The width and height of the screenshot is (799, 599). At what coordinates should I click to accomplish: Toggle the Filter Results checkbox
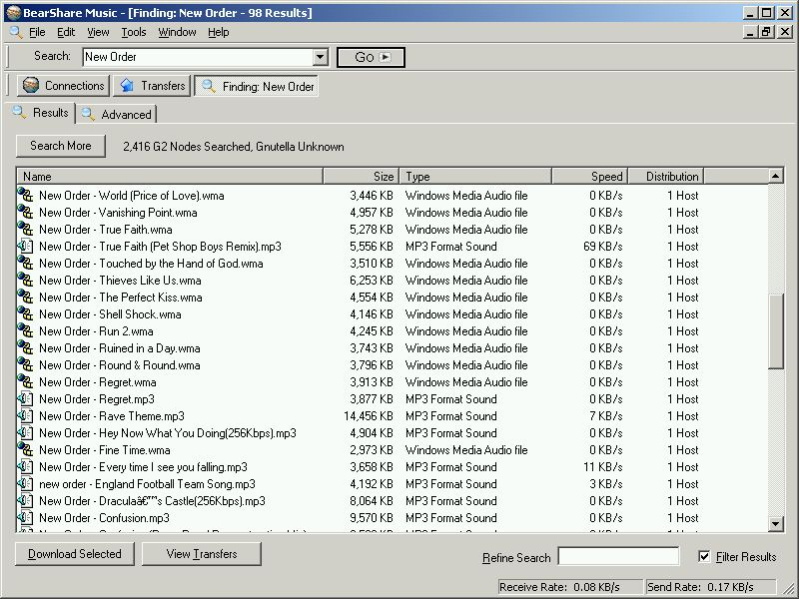(x=704, y=556)
